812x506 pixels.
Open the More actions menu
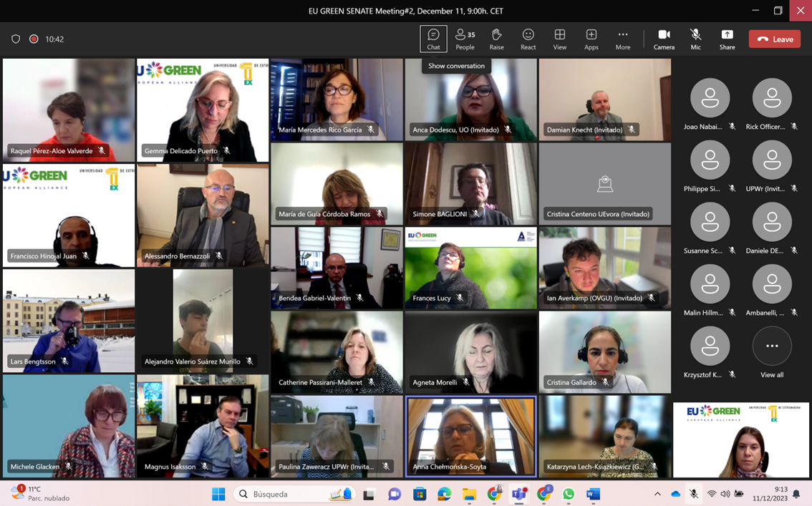[x=623, y=39]
